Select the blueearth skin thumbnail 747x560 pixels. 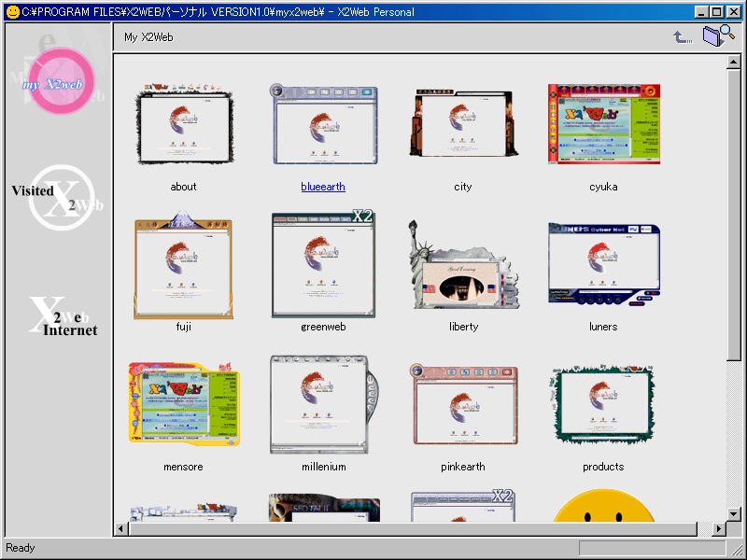[x=323, y=124]
